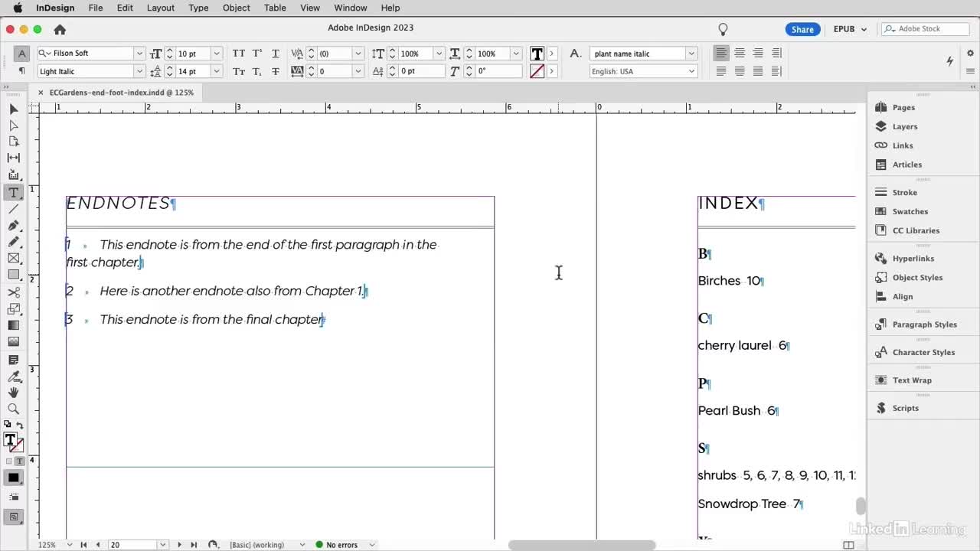The width and height of the screenshot is (980, 551).
Task: Choose the Pen tool
Action: coord(14,226)
